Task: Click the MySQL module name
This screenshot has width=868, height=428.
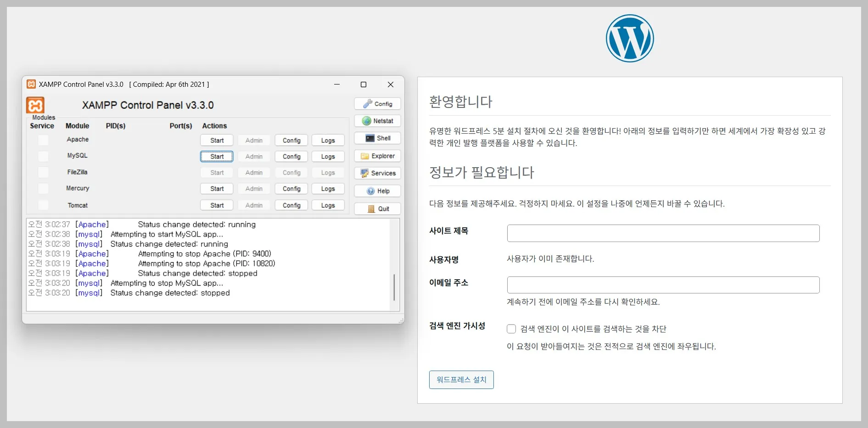Action: (77, 156)
